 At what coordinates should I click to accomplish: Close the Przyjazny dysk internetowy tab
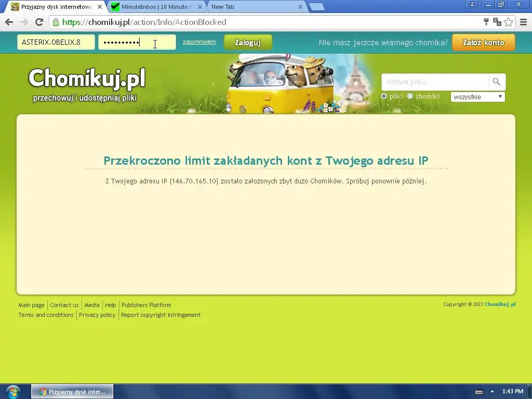coord(99,7)
